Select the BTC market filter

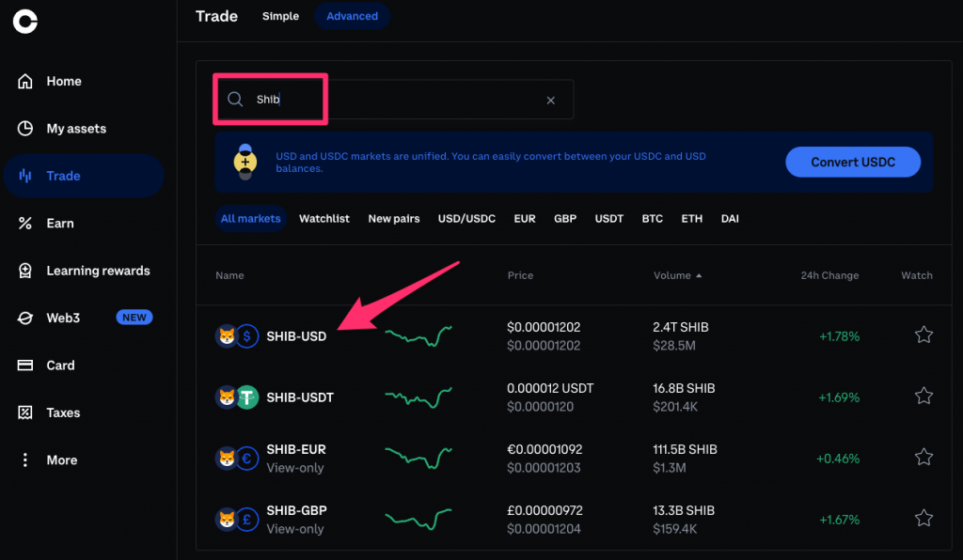pyautogui.click(x=653, y=218)
